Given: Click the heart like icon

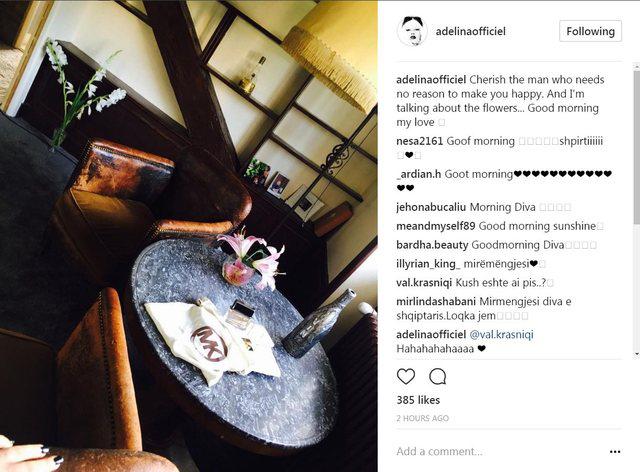Looking at the screenshot, I should click(x=406, y=376).
